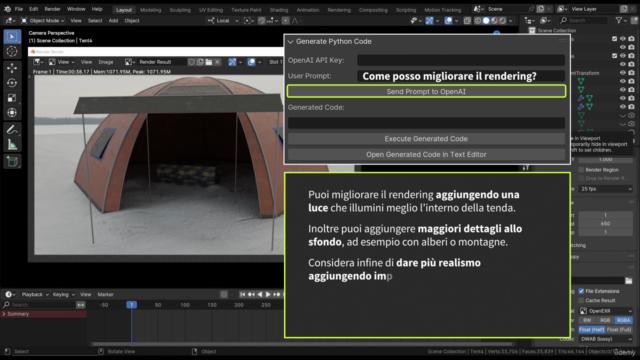The width and height of the screenshot is (640, 360).
Task: Select the BW color mode
Action: point(587,320)
